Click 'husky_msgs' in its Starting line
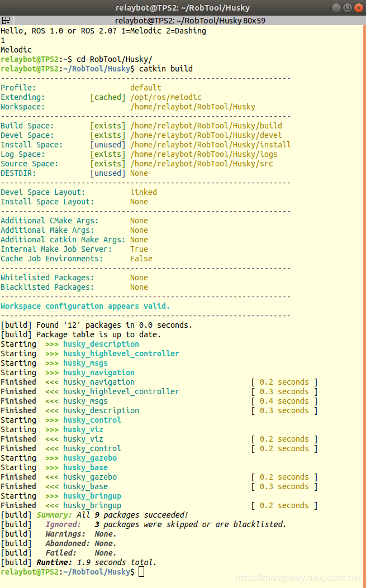366x588 pixels. [85, 363]
